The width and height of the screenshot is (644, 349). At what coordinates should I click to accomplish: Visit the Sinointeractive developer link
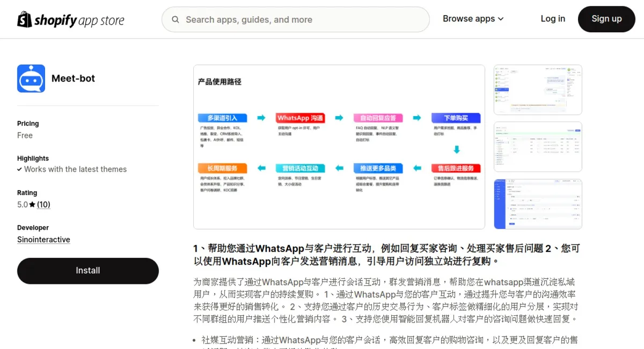[x=43, y=239]
